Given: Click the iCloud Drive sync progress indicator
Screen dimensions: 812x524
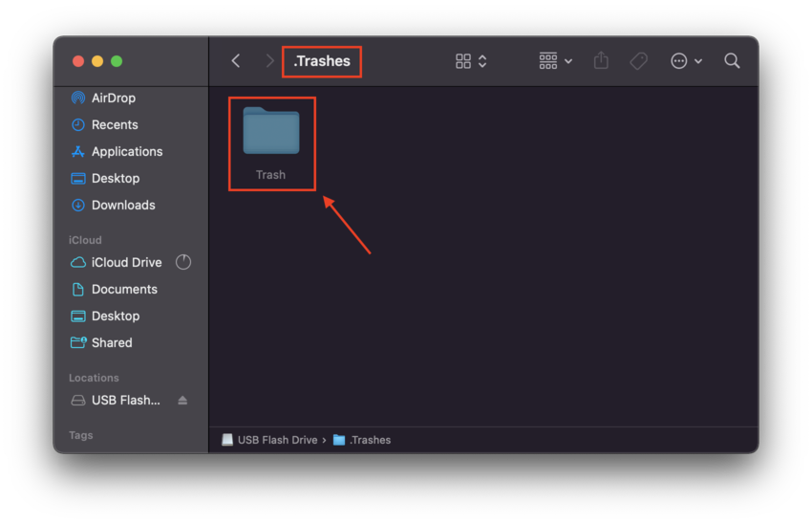Looking at the screenshot, I should tap(183, 262).
